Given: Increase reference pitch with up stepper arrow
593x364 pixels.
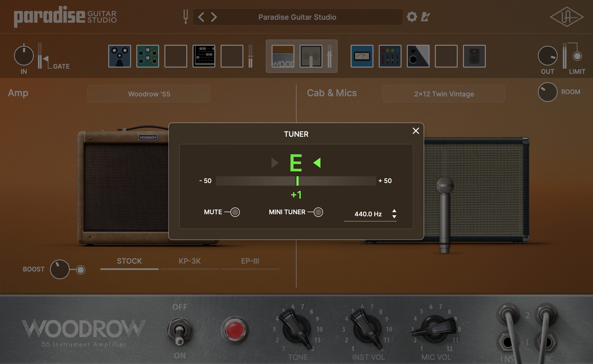Looking at the screenshot, I should coord(395,211).
